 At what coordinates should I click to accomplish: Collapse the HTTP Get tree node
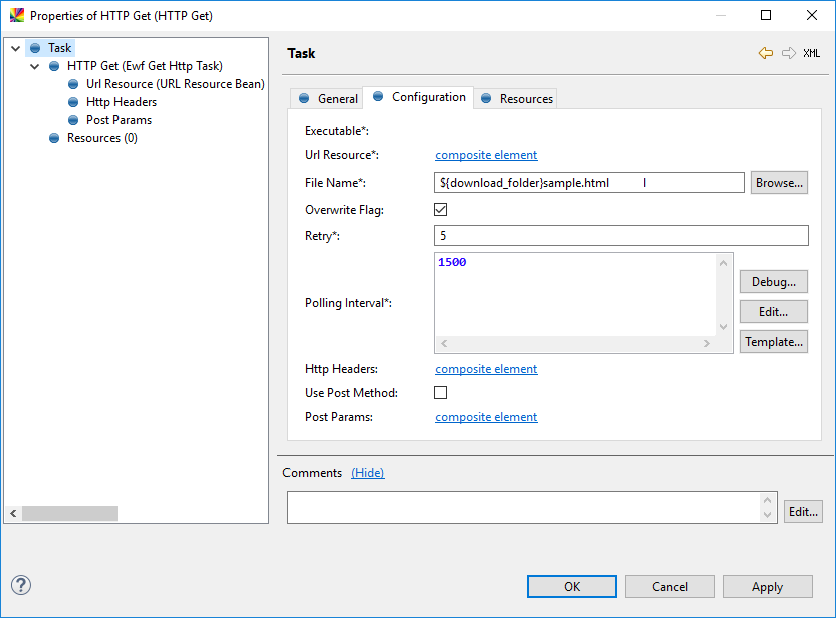pyautogui.click(x=33, y=65)
